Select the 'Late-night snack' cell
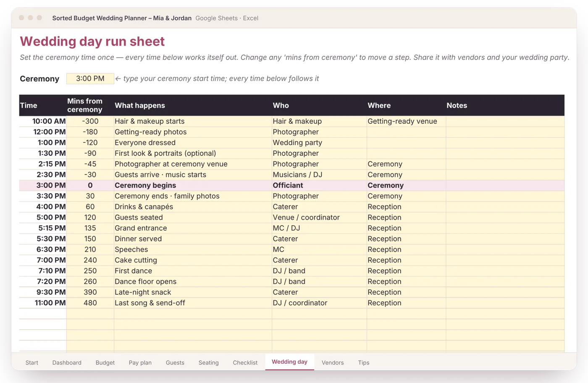 [193, 292]
